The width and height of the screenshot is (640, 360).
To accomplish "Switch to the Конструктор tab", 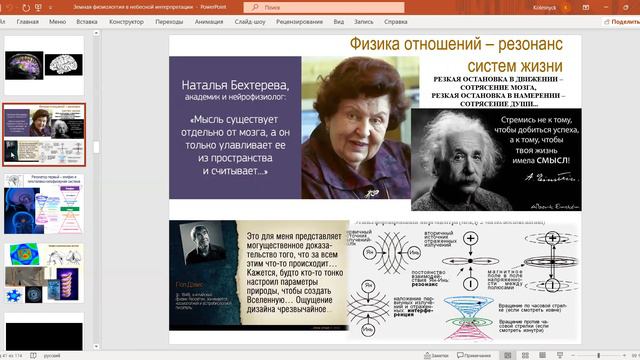I will (127, 22).
